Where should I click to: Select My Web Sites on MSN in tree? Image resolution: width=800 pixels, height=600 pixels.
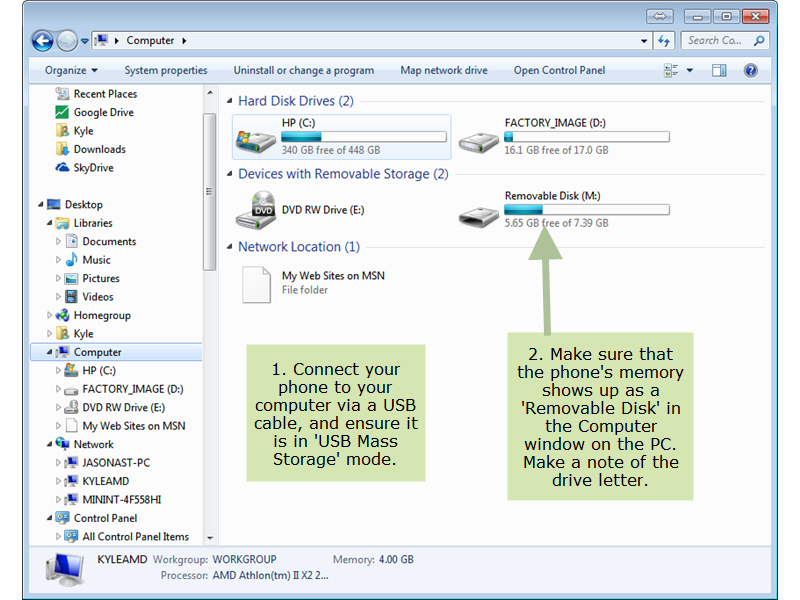(x=134, y=426)
